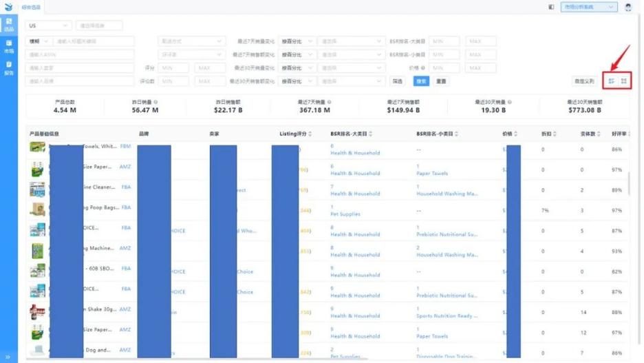
Task: Open 请选择 dropdown in 最近7天销量变化 row
Action: click(351, 41)
